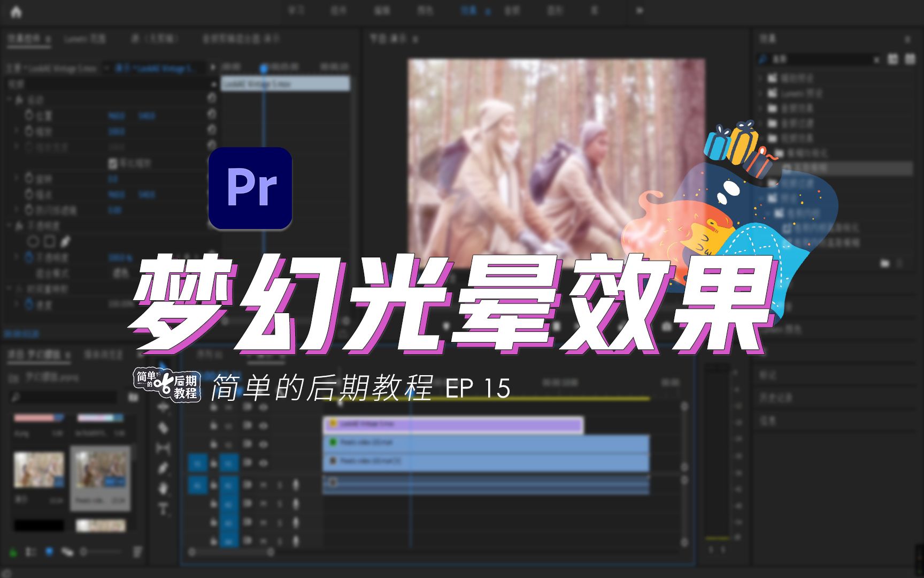Switch to the Lumetri Scopes tab
Viewport: 924px width, 578px height.
pyautogui.click(x=84, y=39)
